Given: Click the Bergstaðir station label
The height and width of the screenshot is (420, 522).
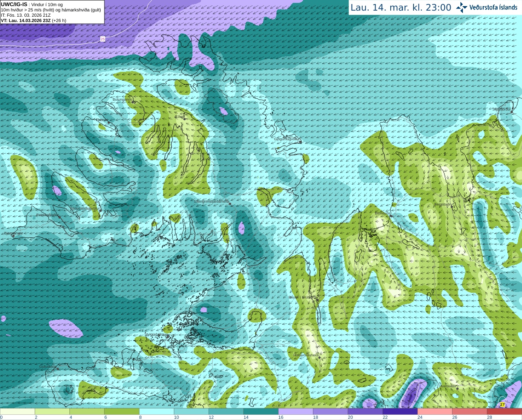Looking at the screenshot, I should 442,204.
